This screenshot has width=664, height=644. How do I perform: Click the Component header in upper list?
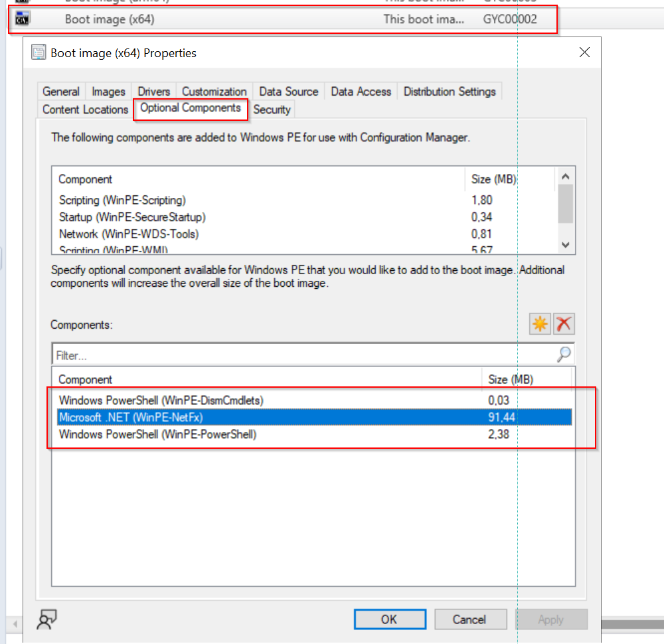click(258, 179)
